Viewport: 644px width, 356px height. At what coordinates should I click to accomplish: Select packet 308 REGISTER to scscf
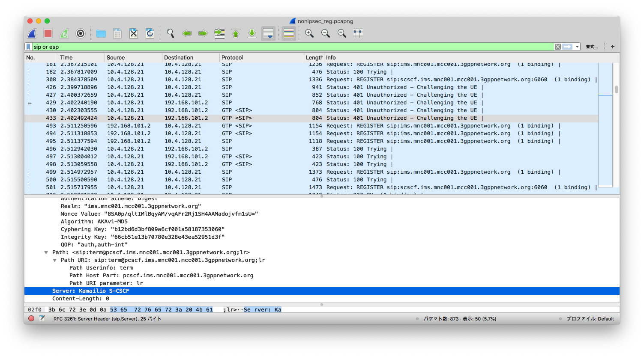point(312,80)
